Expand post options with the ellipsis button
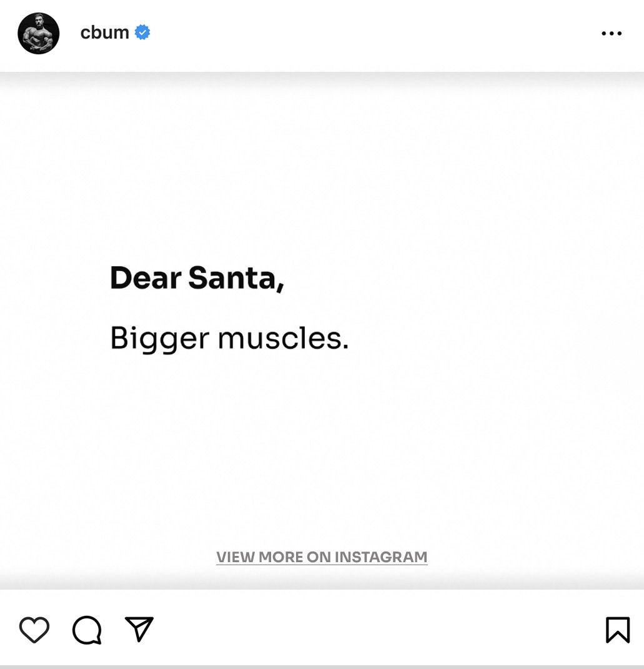 coord(612,33)
